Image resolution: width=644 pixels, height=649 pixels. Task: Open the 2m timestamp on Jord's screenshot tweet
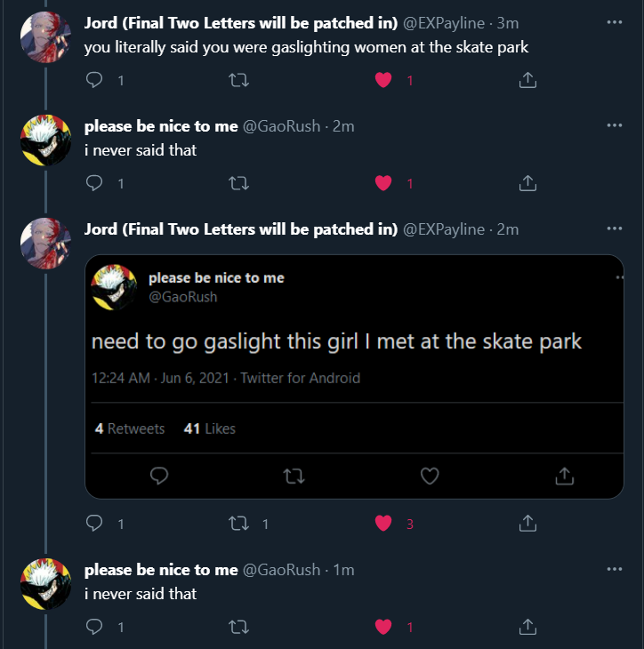[x=508, y=229]
